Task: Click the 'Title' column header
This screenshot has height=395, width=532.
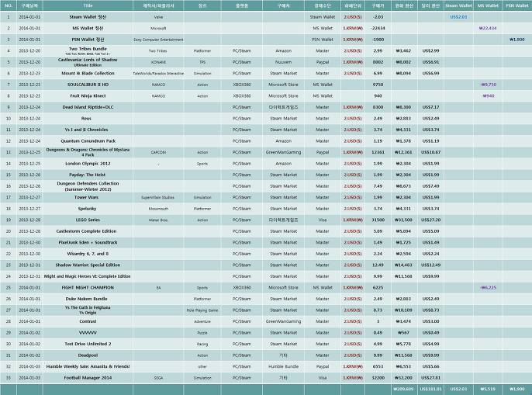Action: 88,5
